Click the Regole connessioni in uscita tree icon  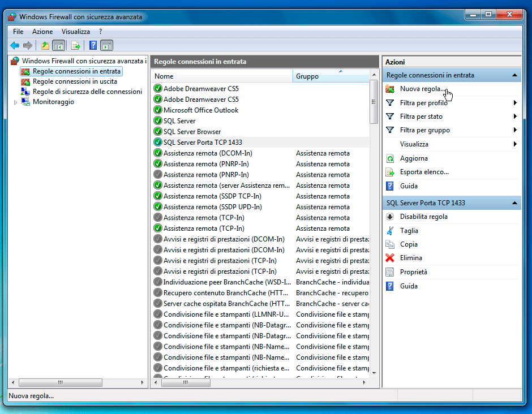(25, 81)
